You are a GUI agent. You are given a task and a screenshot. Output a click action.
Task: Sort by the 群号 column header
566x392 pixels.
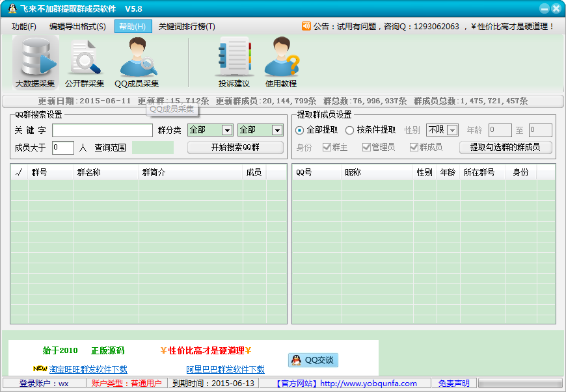[x=51, y=172]
